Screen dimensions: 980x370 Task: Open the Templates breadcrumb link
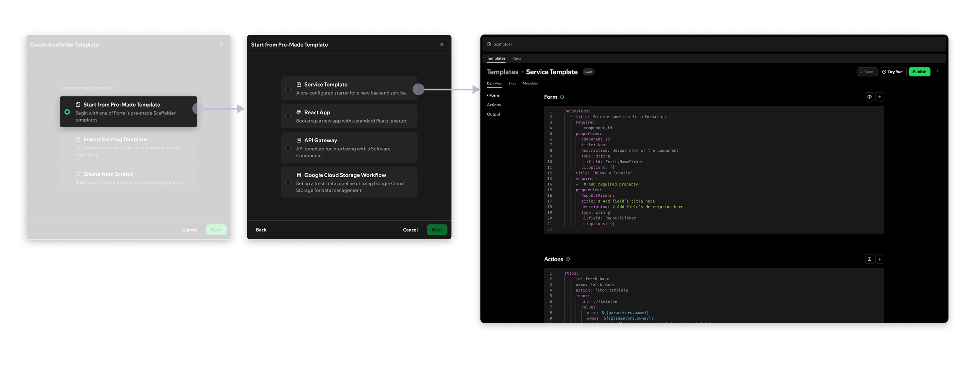(503, 72)
